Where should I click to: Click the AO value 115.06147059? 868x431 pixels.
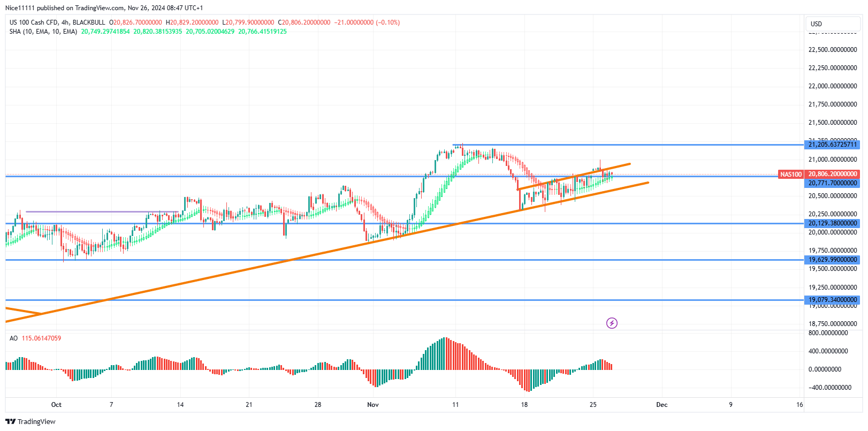[41, 338]
